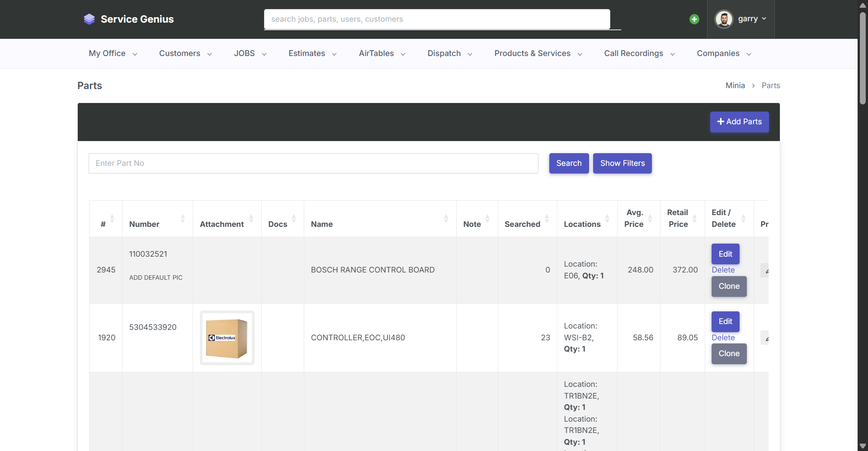Image resolution: width=868 pixels, height=451 pixels.
Task: Sort the Number column using its sort arrows
Action: 183,219
